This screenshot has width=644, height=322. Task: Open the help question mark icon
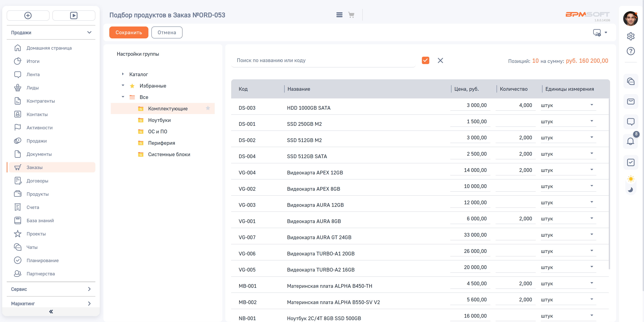[x=631, y=51]
